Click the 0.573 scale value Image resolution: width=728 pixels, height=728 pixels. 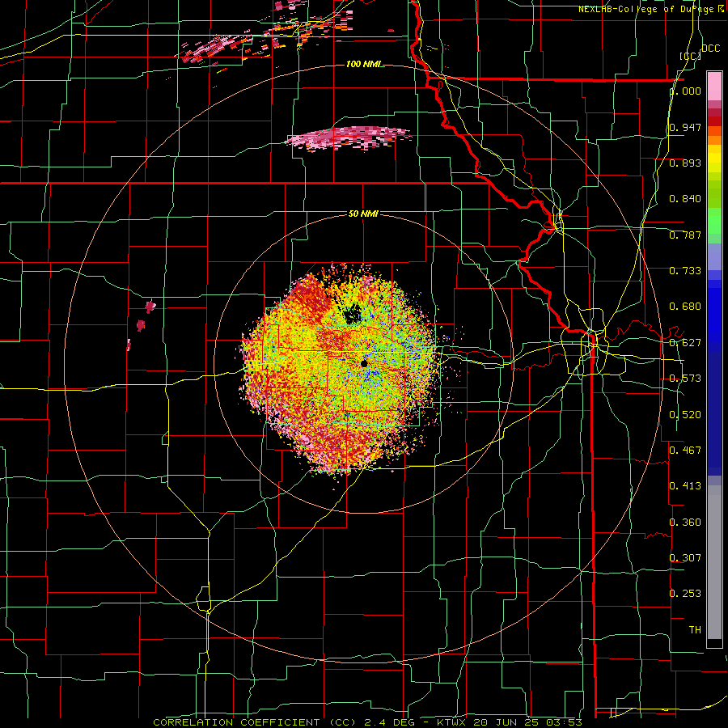[685, 379]
